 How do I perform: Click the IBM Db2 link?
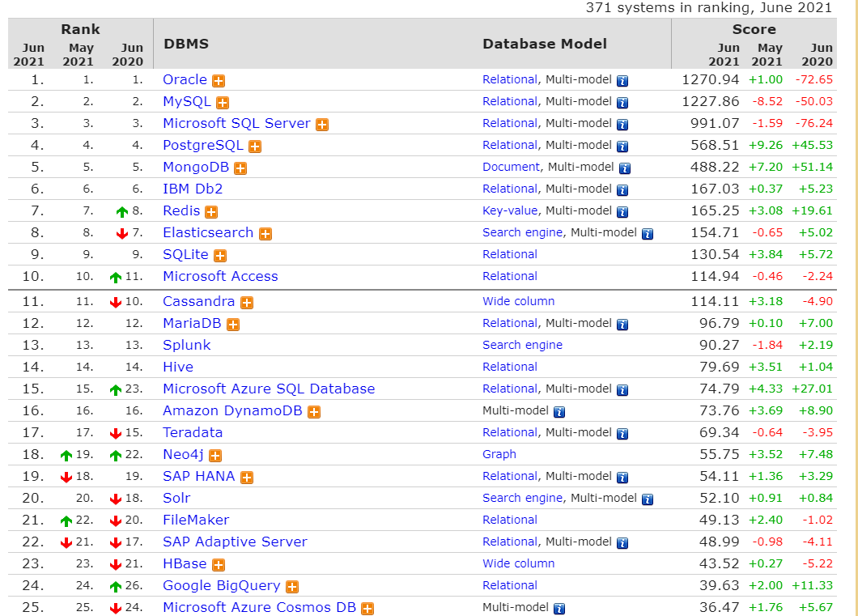coord(193,189)
